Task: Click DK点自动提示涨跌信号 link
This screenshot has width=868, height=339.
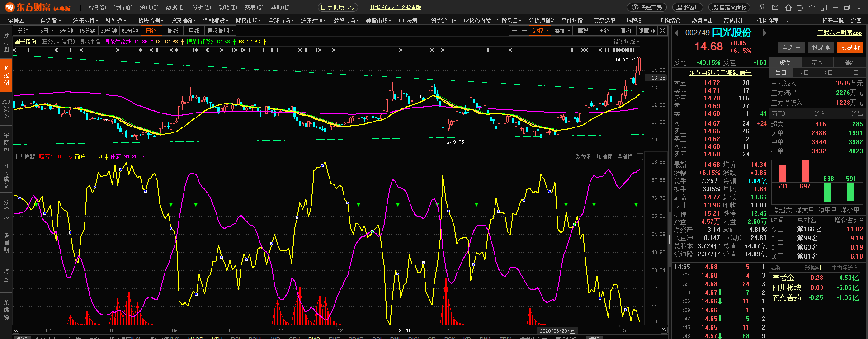Action: coord(720,73)
